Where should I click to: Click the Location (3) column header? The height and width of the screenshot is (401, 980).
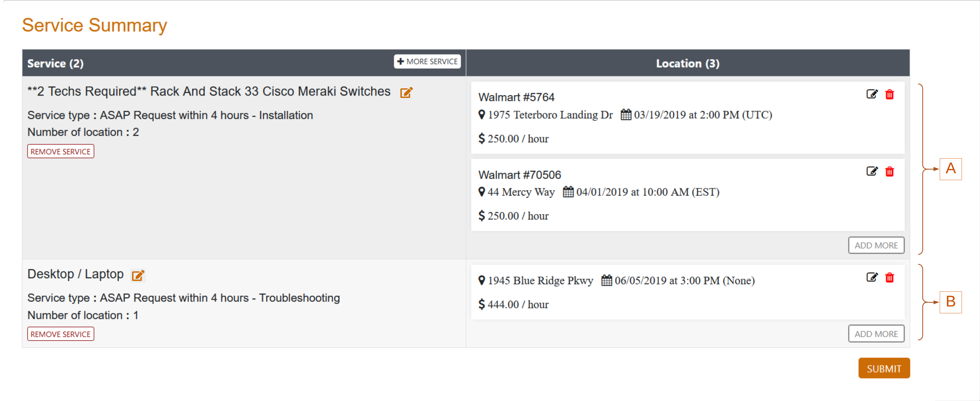(x=687, y=64)
